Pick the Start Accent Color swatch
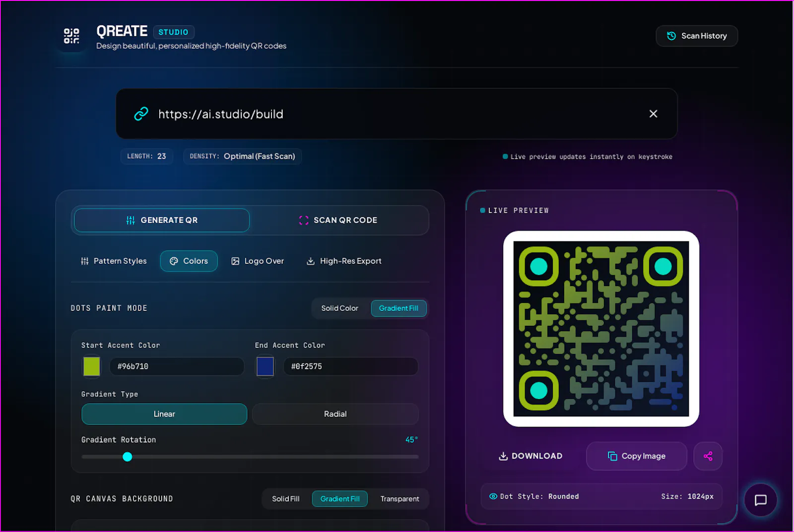 click(91, 366)
